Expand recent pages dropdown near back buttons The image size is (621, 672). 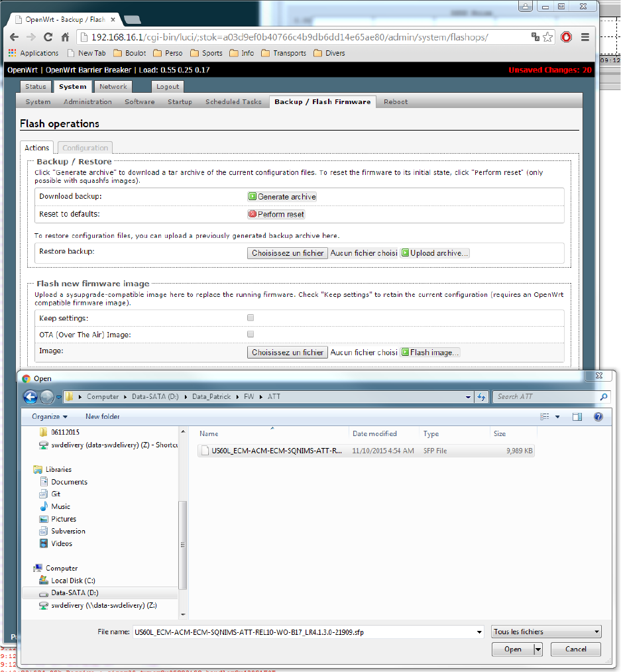tap(59, 397)
